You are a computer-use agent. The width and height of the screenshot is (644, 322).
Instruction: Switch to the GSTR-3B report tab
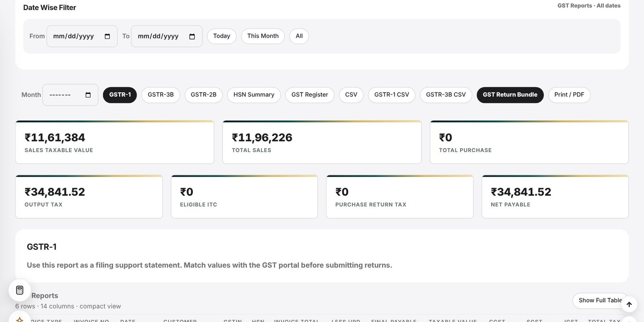click(161, 95)
